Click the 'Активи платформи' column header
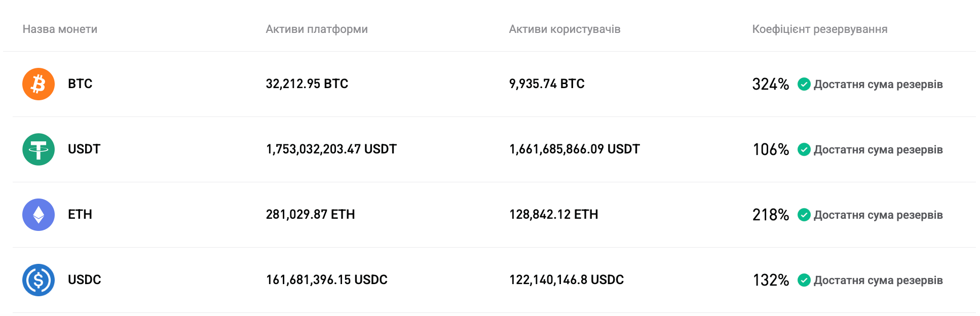980x316 pixels. [x=316, y=29]
